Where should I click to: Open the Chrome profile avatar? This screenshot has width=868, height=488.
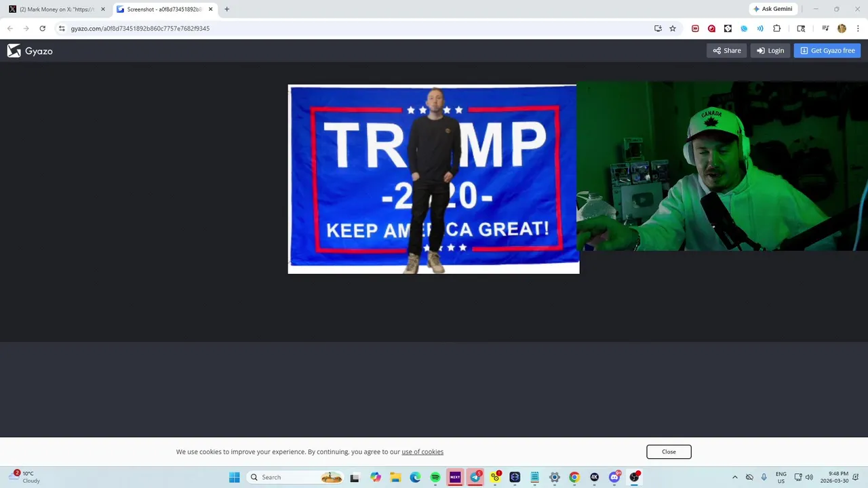842,28
